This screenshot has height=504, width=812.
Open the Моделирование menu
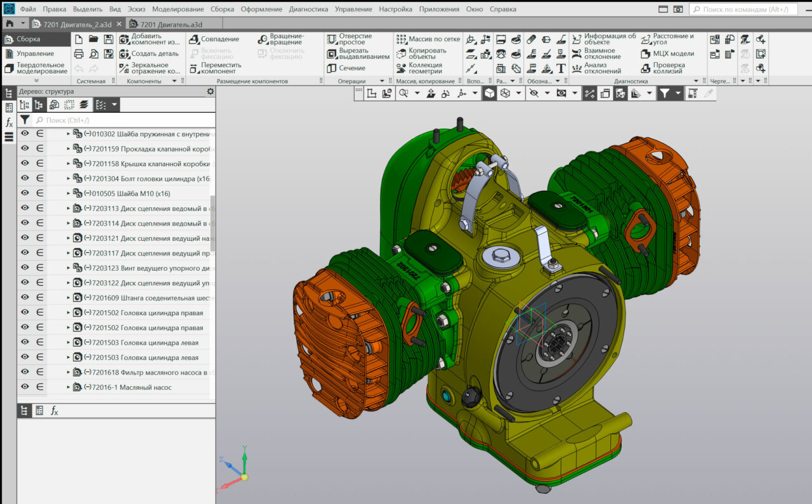[x=178, y=10]
